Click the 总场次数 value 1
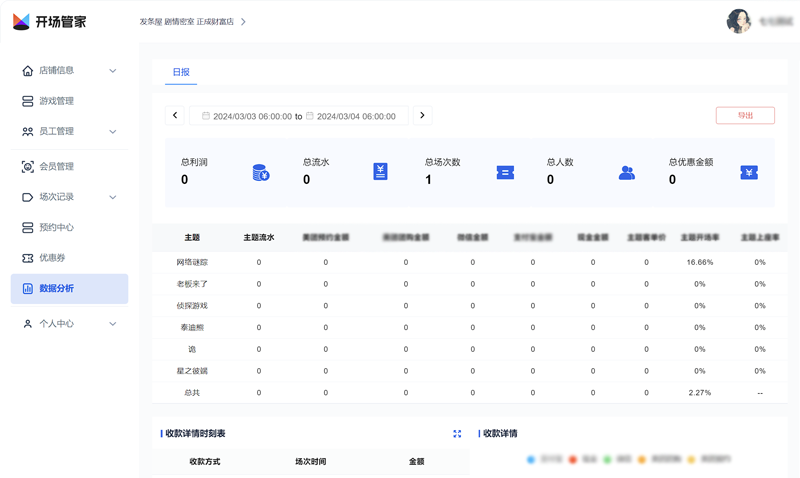The height and width of the screenshot is (478, 800). point(428,180)
